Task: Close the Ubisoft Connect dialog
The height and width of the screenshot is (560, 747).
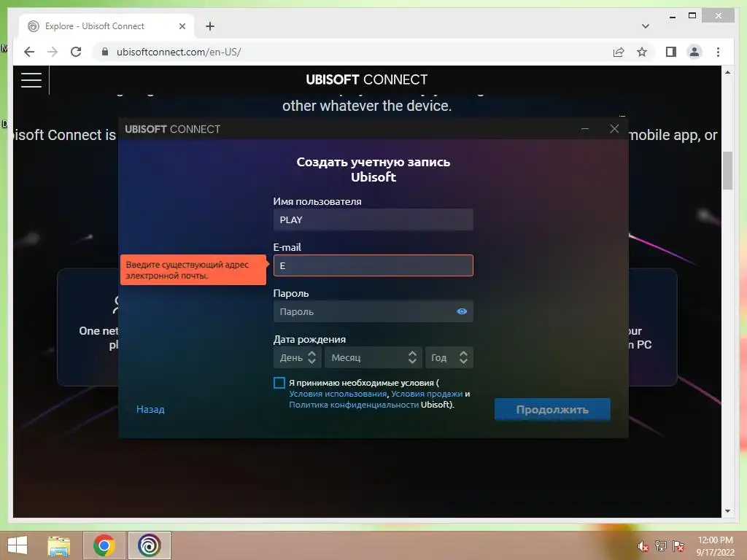Action: point(614,129)
